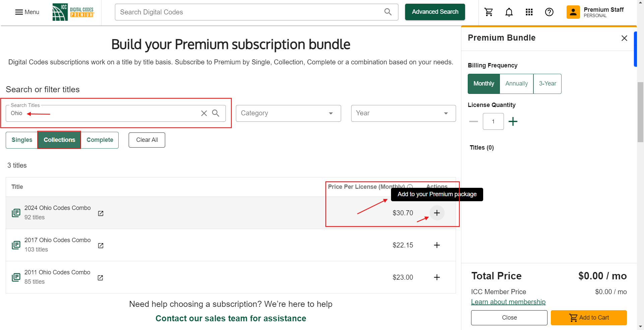Open the shopping cart icon

[489, 12]
